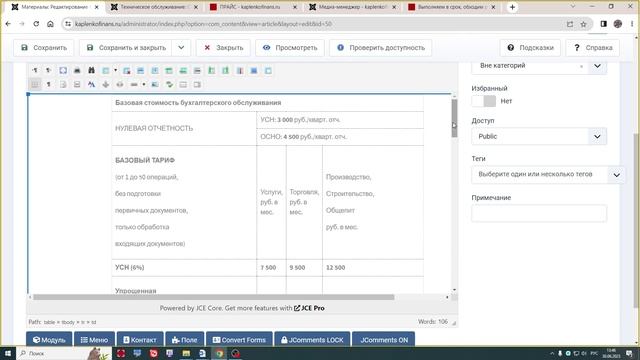Insert horizontal rule icon
The image size is (640, 360).
tap(134, 84)
